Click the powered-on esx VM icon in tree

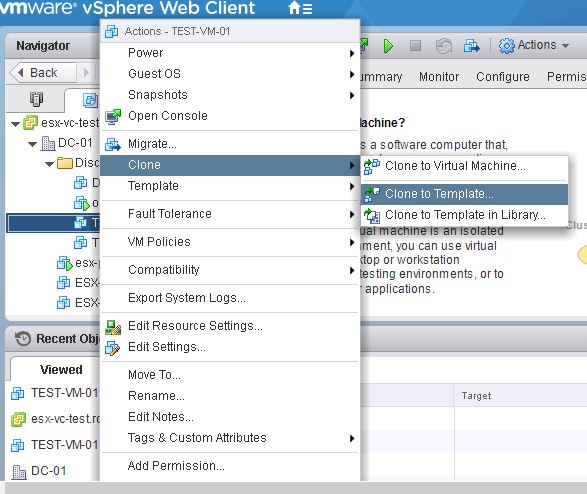point(65,263)
